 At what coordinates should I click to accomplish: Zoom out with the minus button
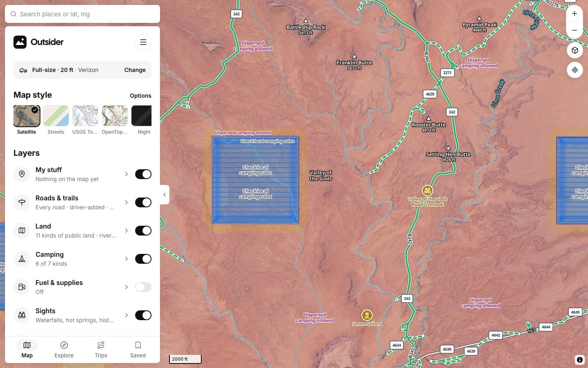[x=575, y=30]
